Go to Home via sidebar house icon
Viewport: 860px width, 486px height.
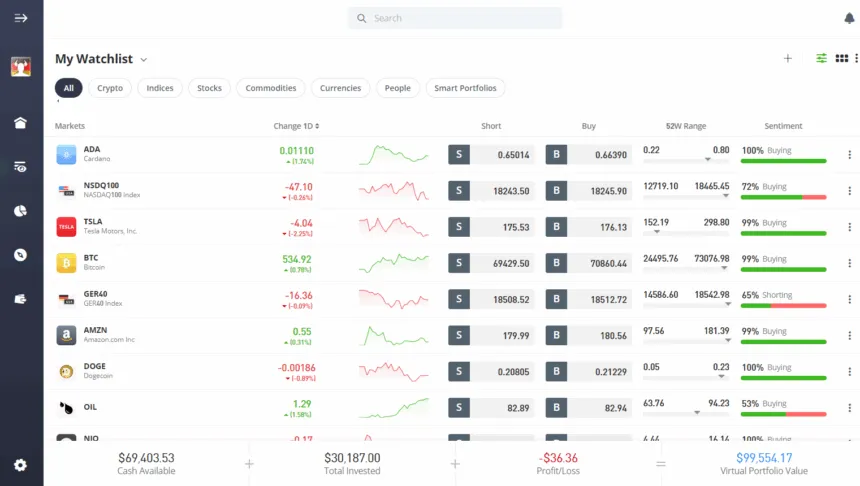pos(20,122)
